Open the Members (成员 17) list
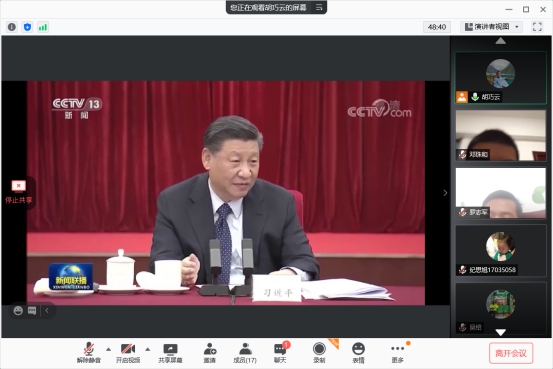Viewport: 553px width, 369px height. click(245, 353)
